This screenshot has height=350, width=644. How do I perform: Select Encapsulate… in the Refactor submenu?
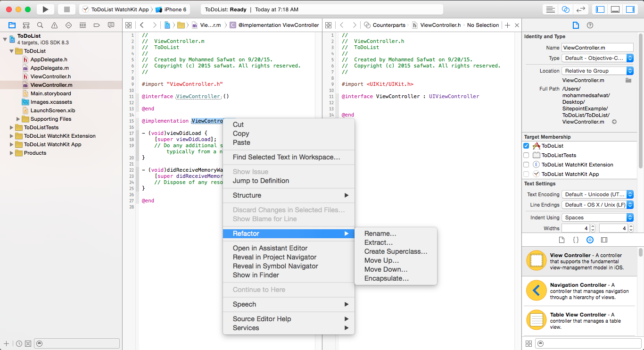(386, 278)
